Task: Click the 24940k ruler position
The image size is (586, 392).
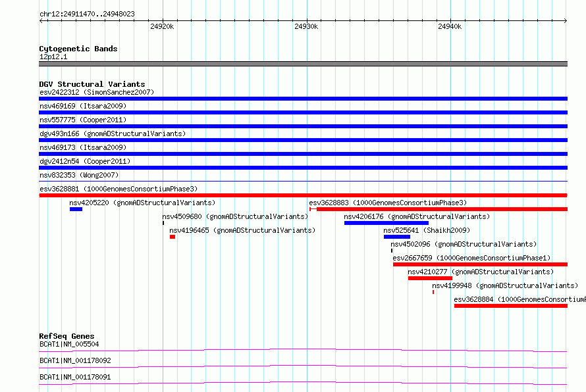Action: coord(450,26)
